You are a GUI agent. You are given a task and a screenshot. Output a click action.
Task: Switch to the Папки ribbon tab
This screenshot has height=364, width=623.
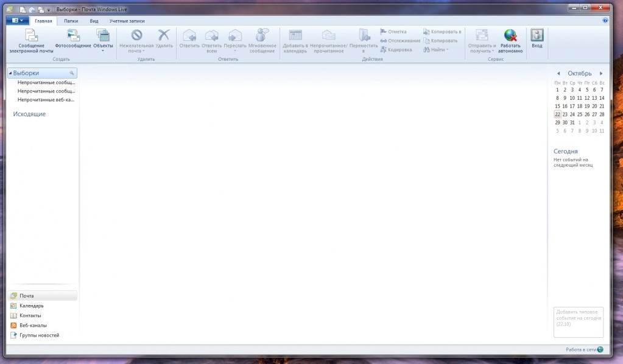coord(71,21)
